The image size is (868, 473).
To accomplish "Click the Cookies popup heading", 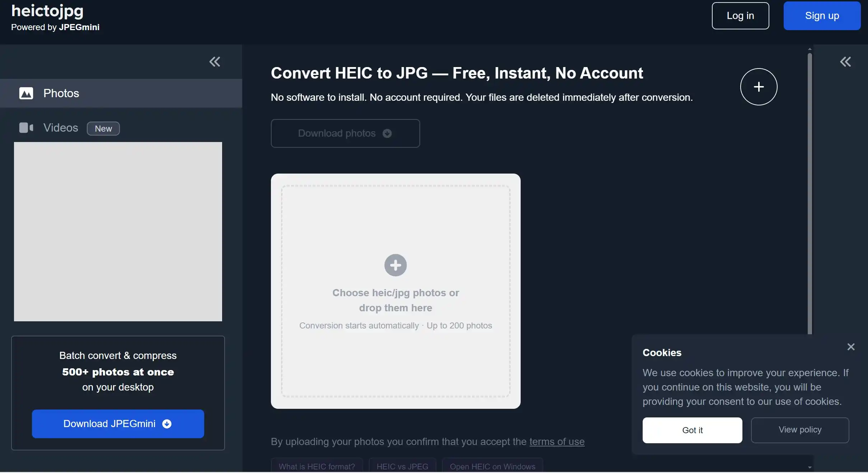I will coord(662,353).
